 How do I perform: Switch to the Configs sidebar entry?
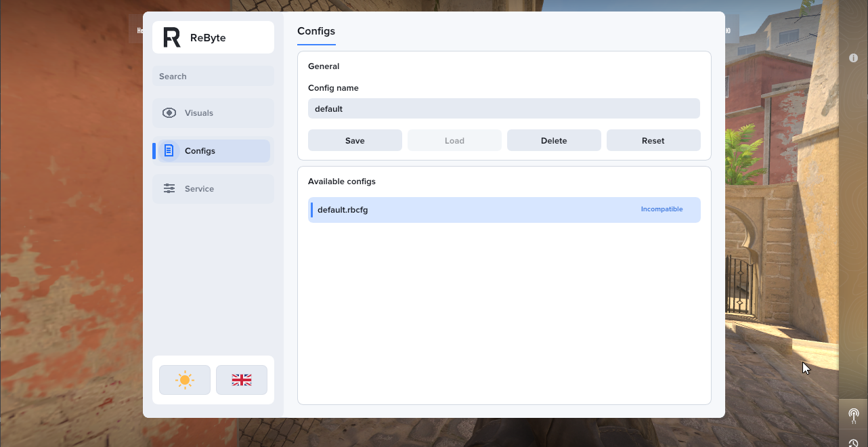coord(213,151)
